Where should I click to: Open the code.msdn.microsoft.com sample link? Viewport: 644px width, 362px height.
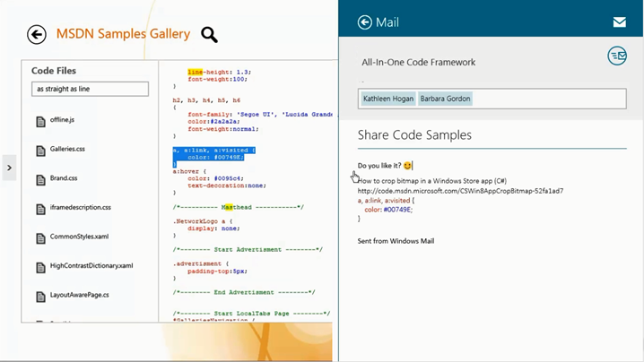point(460,191)
